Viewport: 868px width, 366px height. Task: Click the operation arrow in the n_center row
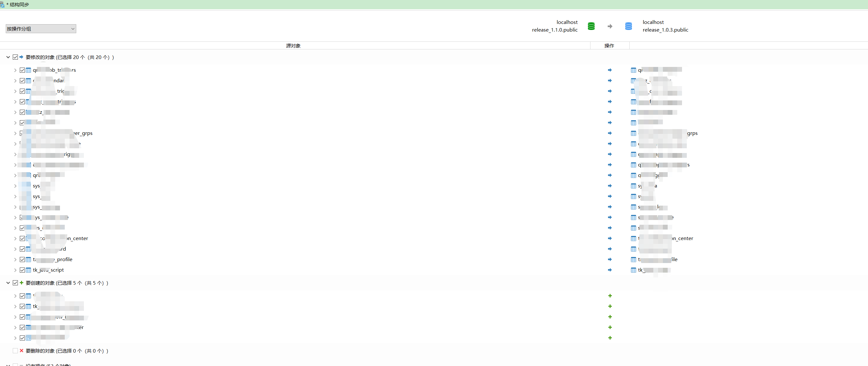pyautogui.click(x=610, y=238)
